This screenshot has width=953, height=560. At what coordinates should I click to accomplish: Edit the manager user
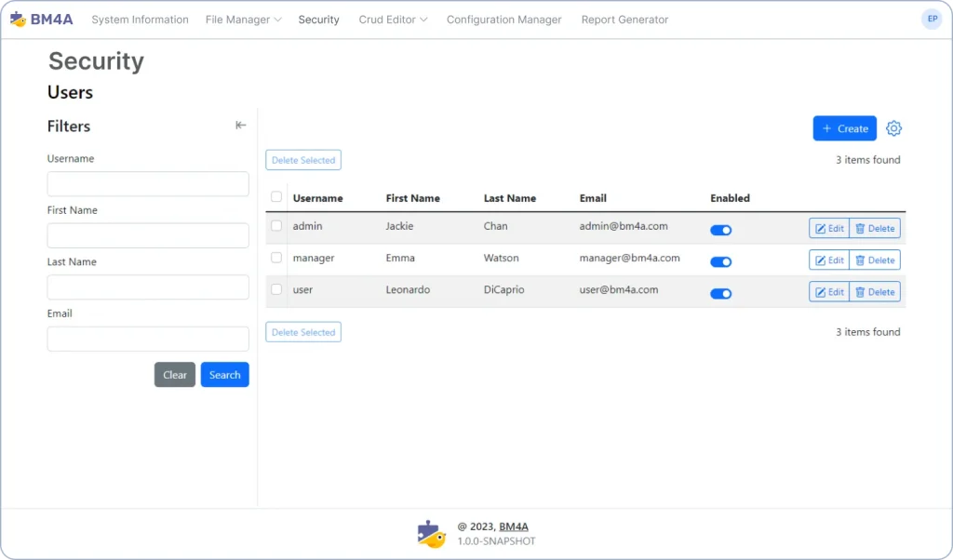pyautogui.click(x=829, y=260)
